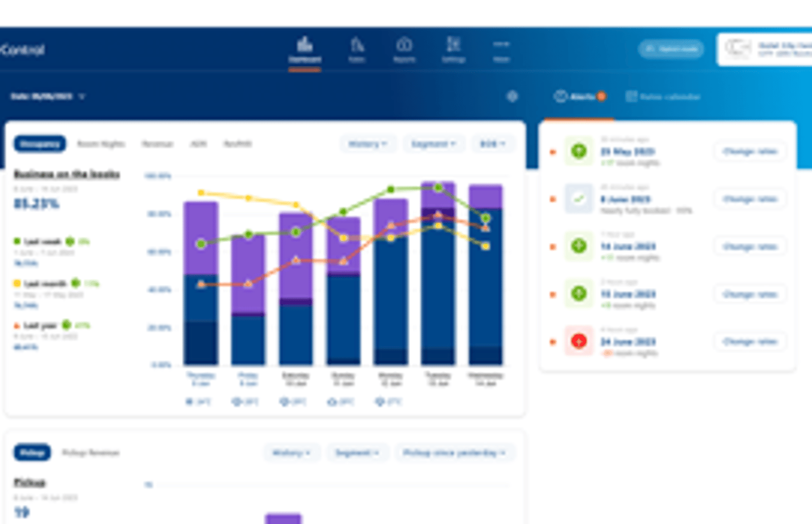Click Change rates for 8 June 2023

point(750,199)
